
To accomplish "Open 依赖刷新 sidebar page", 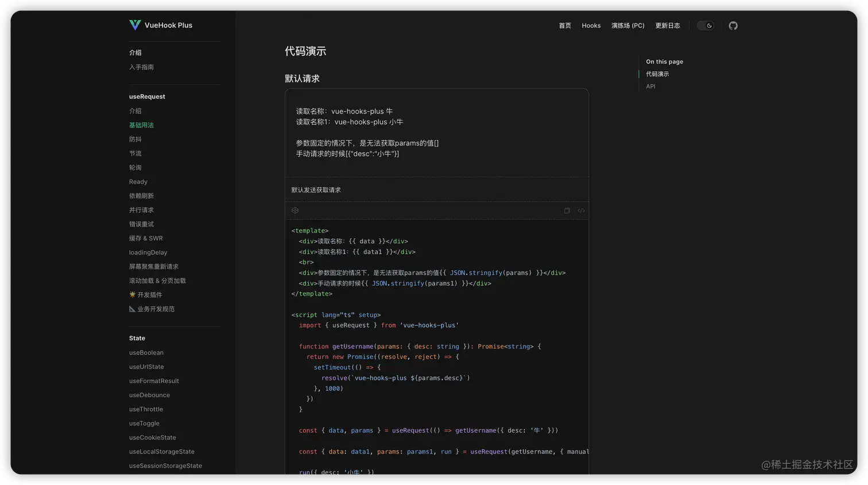I will 141,196.
